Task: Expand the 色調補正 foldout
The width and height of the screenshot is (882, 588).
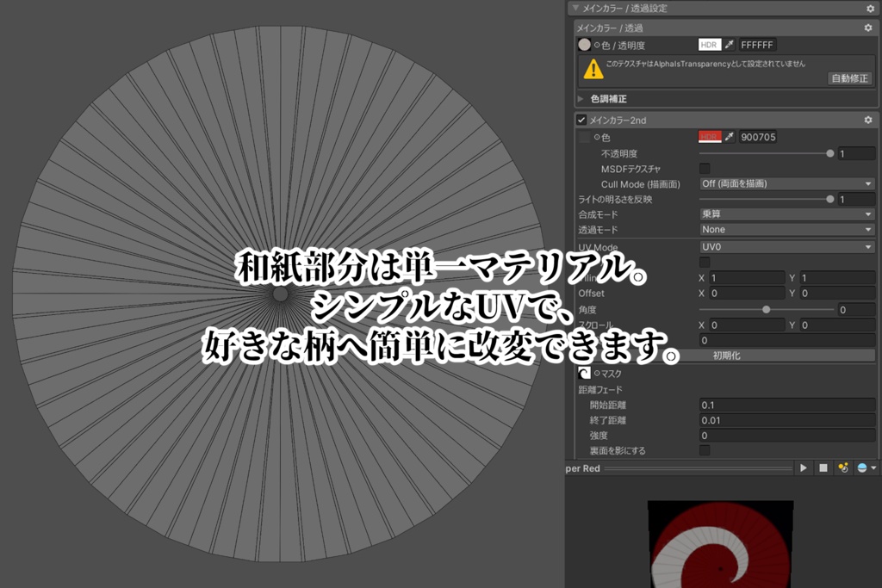Action: pos(581,99)
